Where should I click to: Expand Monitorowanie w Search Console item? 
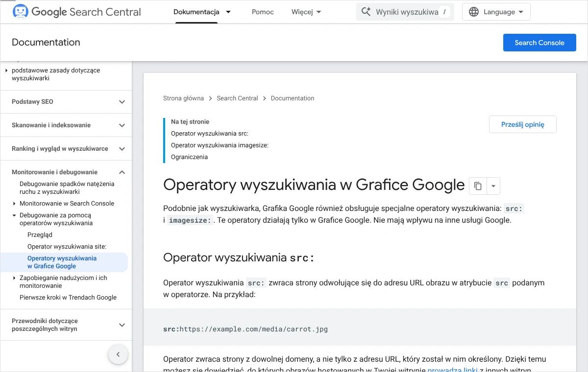point(15,204)
